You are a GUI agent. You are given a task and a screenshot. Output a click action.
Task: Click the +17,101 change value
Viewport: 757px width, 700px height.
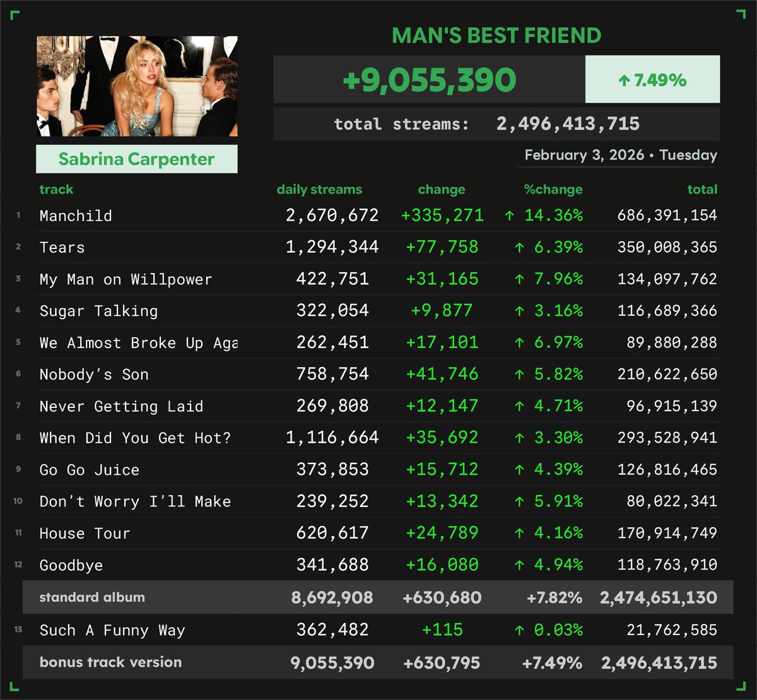tap(442, 342)
